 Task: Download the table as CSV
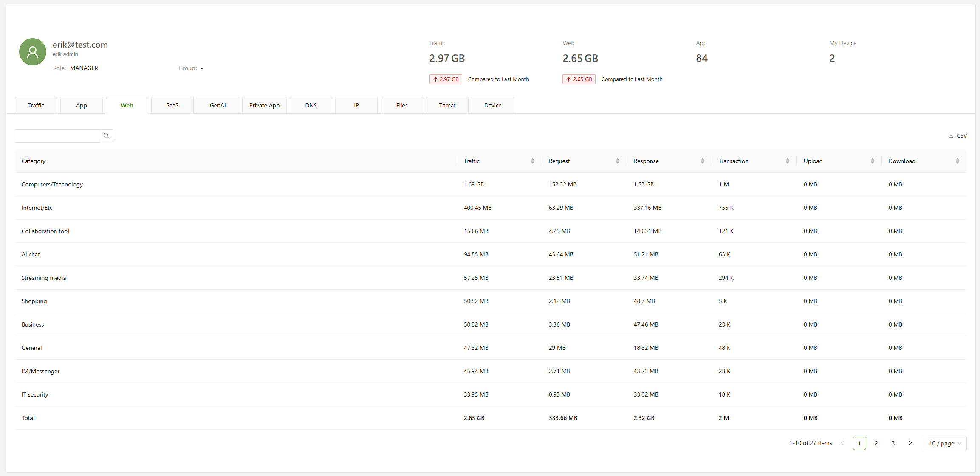click(x=957, y=136)
